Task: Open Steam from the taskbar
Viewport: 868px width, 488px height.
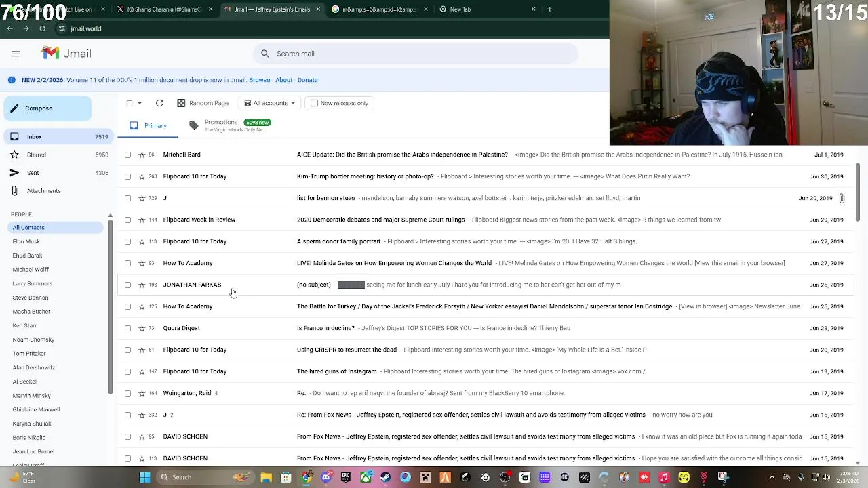Action: coord(385,477)
